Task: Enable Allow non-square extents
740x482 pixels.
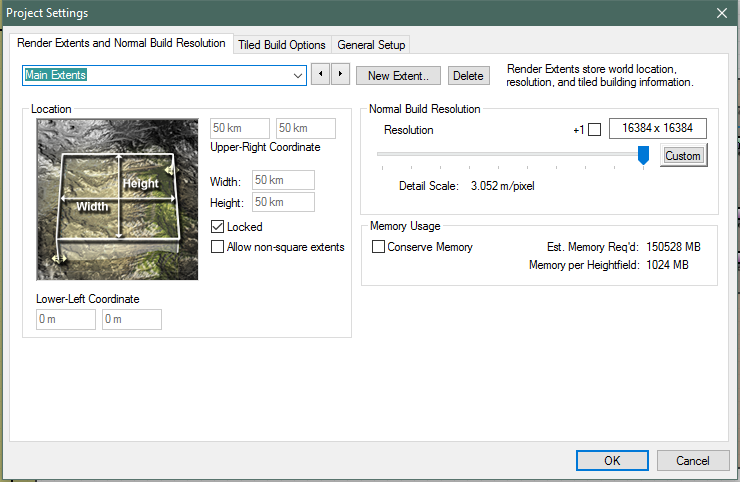Action: [218, 247]
